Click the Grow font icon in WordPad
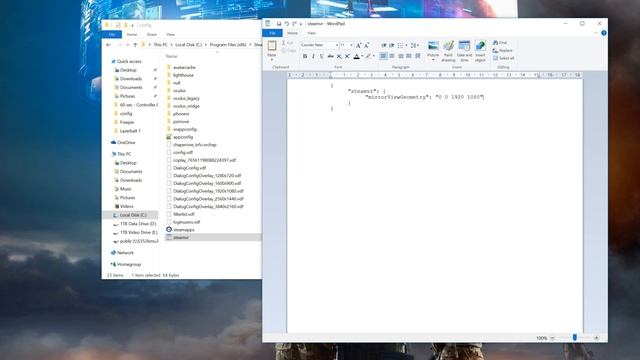The width and height of the screenshot is (640, 360). pyautogui.click(x=358, y=45)
